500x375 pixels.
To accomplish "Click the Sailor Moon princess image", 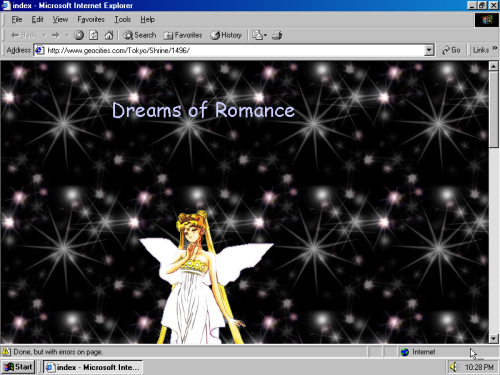I will coord(207,277).
